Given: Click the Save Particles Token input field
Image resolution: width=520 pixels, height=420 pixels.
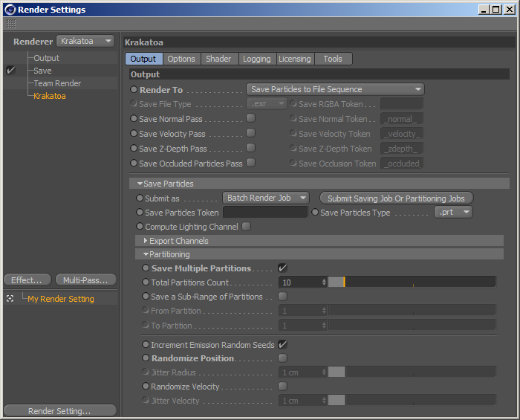Looking at the screenshot, I should (x=265, y=213).
